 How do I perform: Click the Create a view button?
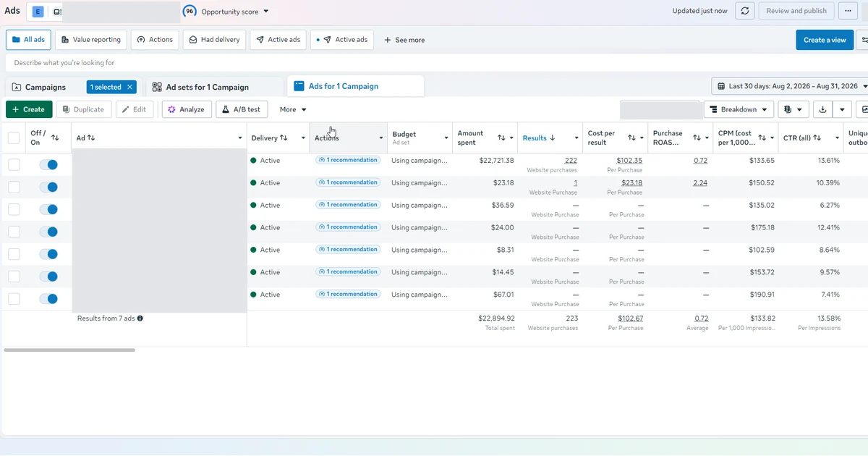pos(825,40)
